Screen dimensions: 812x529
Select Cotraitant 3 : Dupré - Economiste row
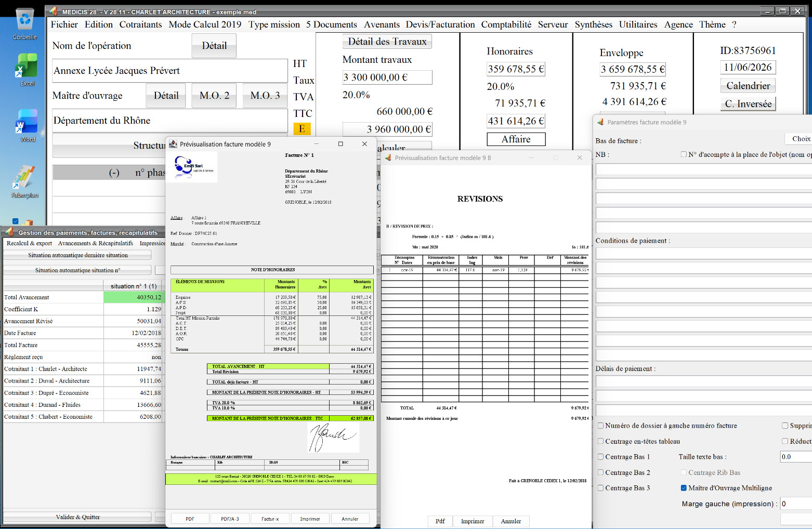(x=83, y=393)
